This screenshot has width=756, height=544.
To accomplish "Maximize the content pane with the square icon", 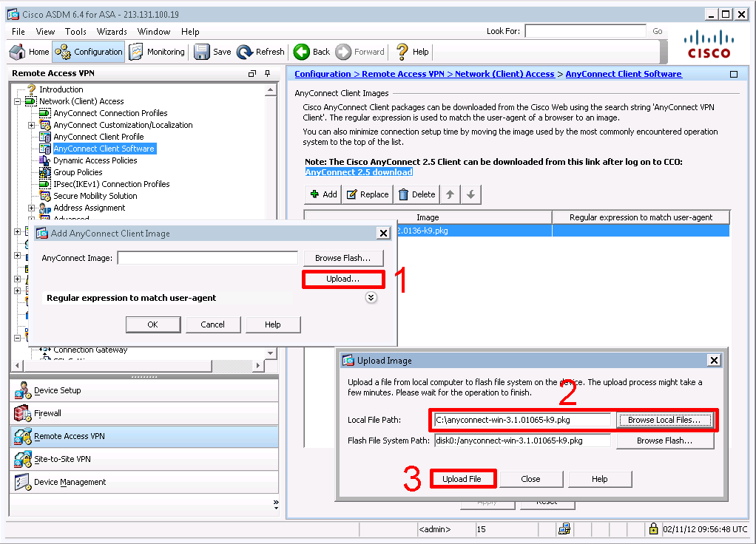I will (x=734, y=74).
